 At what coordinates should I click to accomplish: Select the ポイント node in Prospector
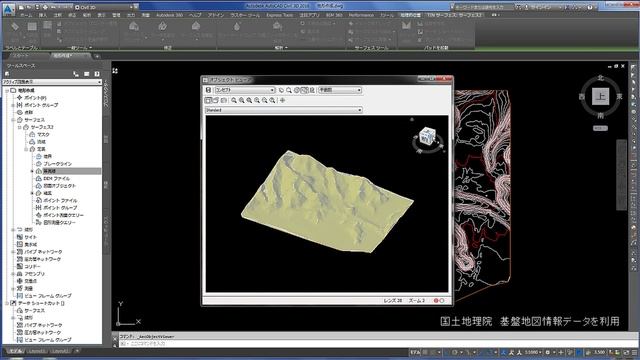tap(35, 98)
